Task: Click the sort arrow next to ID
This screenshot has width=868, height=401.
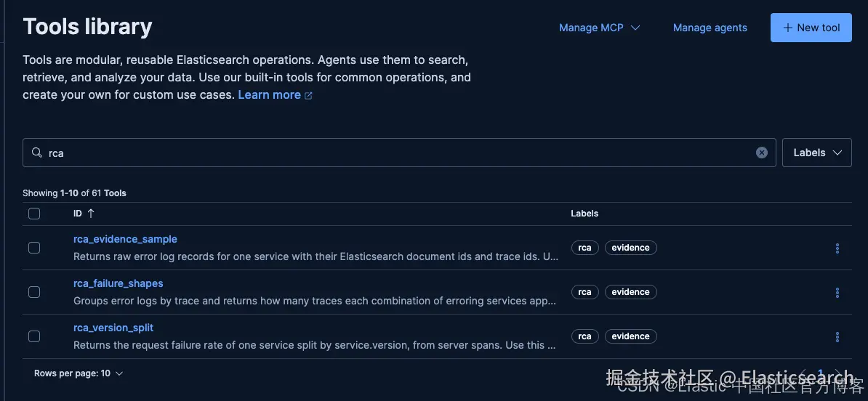Action: pyautogui.click(x=91, y=214)
